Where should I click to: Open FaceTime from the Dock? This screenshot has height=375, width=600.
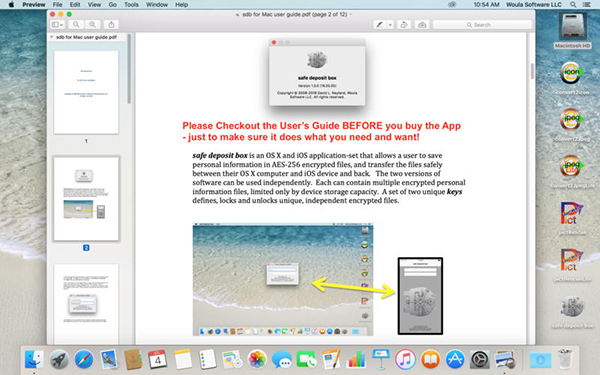(x=306, y=359)
